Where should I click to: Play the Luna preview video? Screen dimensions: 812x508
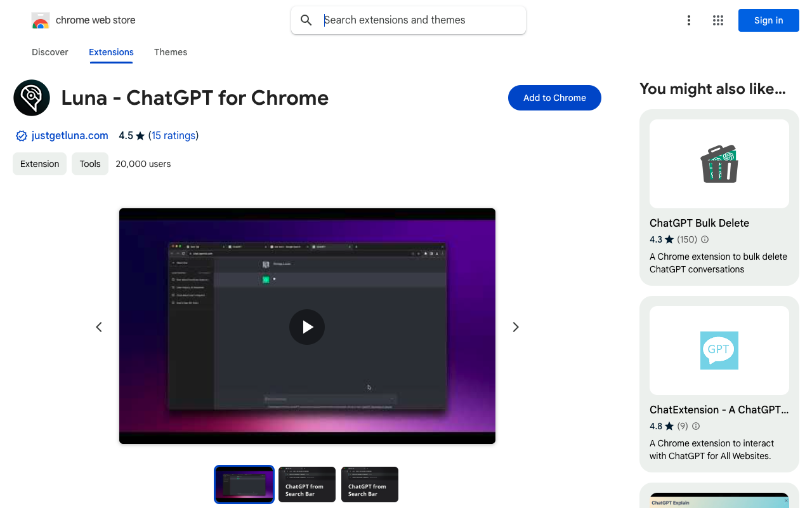pyautogui.click(x=307, y=327)
